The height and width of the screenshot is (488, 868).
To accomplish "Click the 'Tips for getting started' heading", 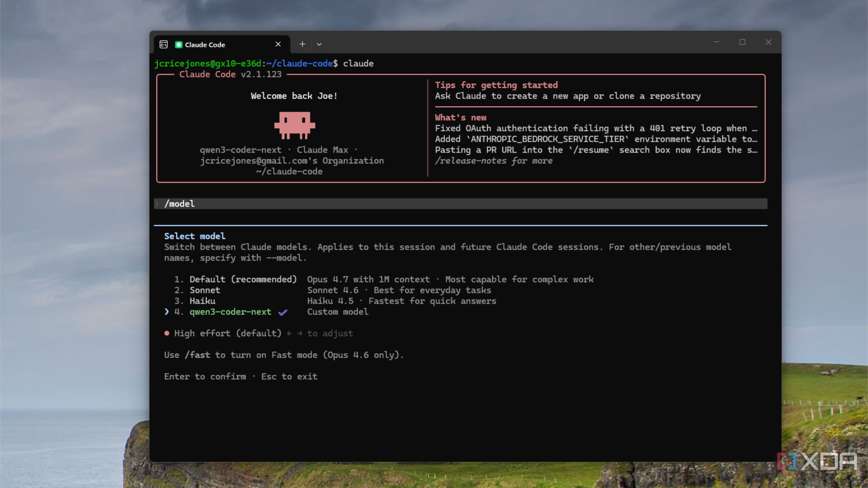I will pos(496,85).
